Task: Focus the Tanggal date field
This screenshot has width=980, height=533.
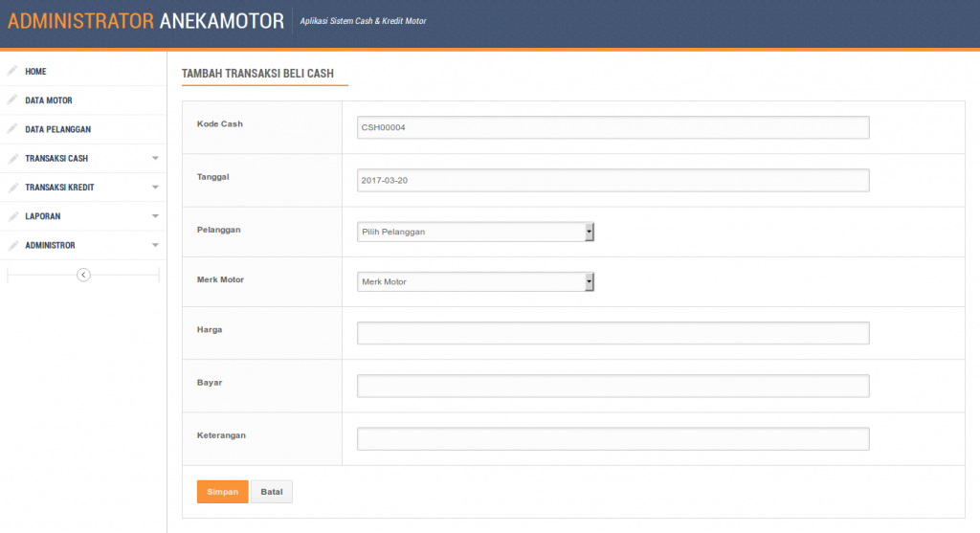Action: (613, 180)
